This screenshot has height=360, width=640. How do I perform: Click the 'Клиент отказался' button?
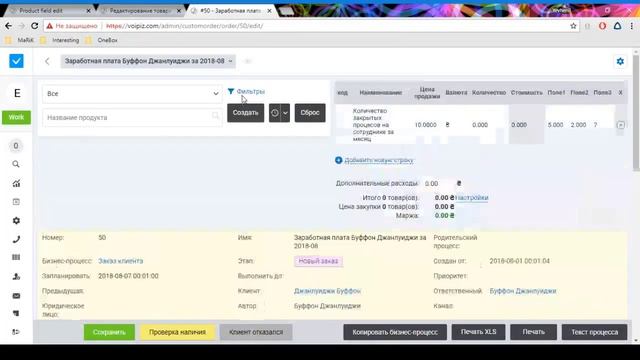[256, 332]
